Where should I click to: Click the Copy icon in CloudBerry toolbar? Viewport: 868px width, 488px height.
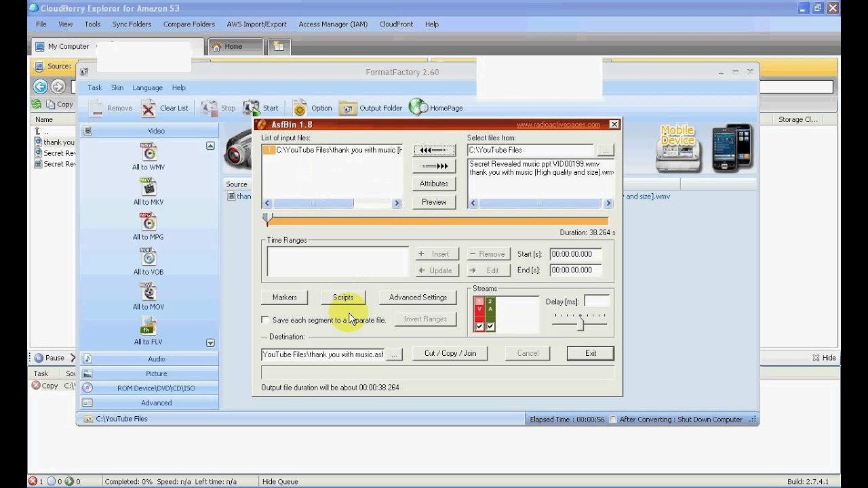(51, 104)
